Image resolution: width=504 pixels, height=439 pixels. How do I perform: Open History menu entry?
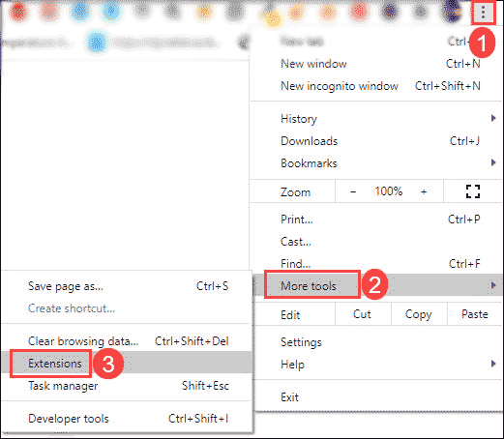[376, 119]
